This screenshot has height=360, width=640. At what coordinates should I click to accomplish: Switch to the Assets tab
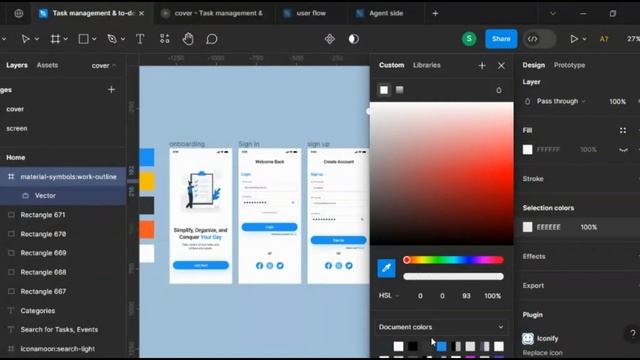pos(47,65)
